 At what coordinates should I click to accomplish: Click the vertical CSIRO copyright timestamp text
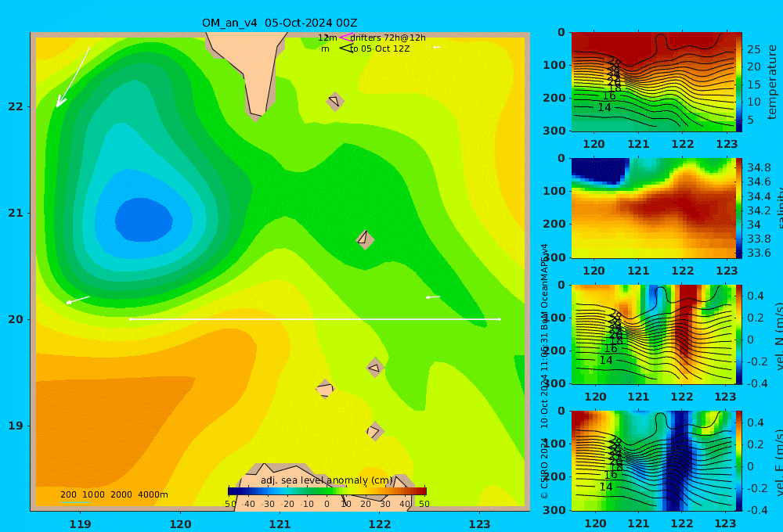(544, 372)
